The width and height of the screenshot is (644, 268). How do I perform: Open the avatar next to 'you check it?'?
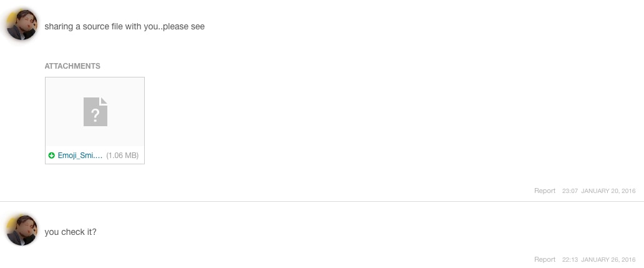pos(22,230)
